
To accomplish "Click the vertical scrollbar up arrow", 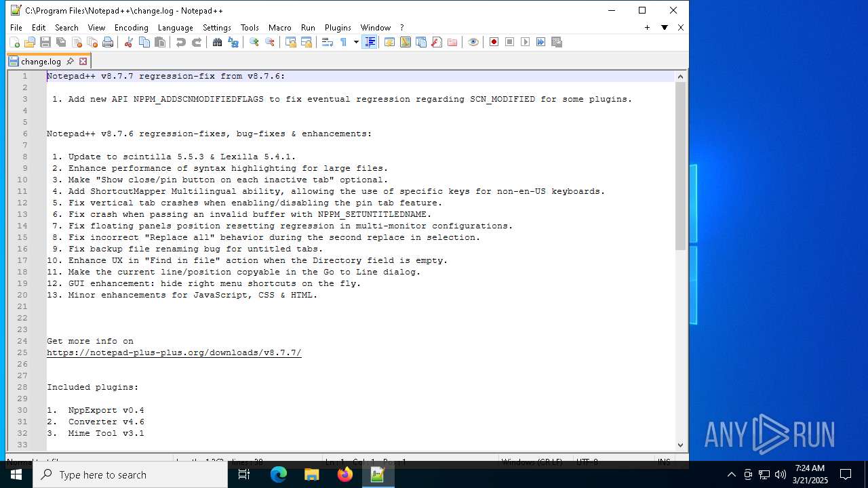I will tap(680, 77).
